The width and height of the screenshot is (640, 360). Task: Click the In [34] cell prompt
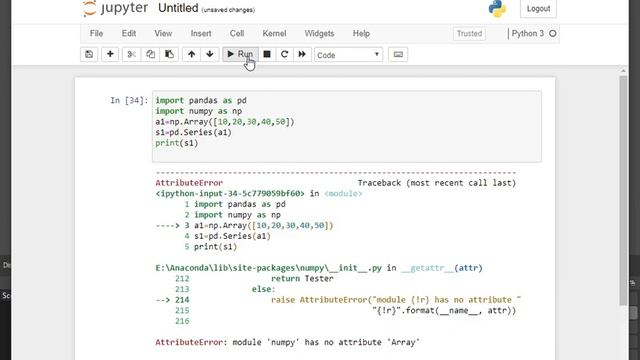click(x=129, y=100)
